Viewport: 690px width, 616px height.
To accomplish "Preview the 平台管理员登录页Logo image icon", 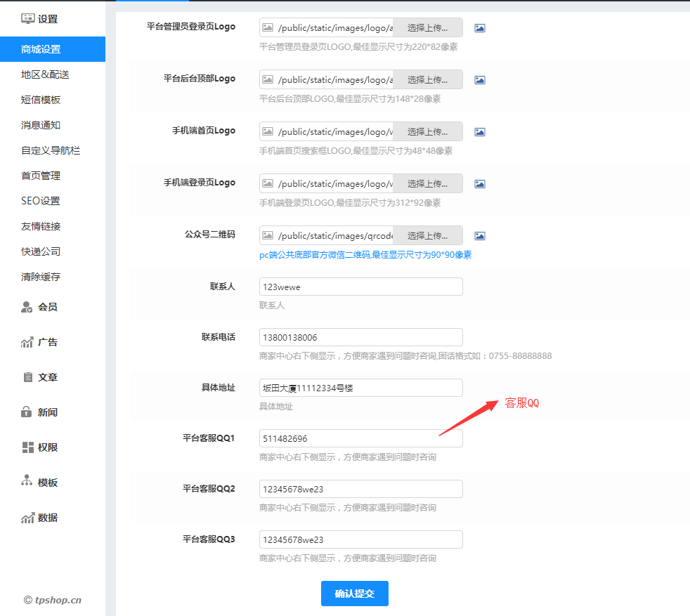I will pos(479,28).
